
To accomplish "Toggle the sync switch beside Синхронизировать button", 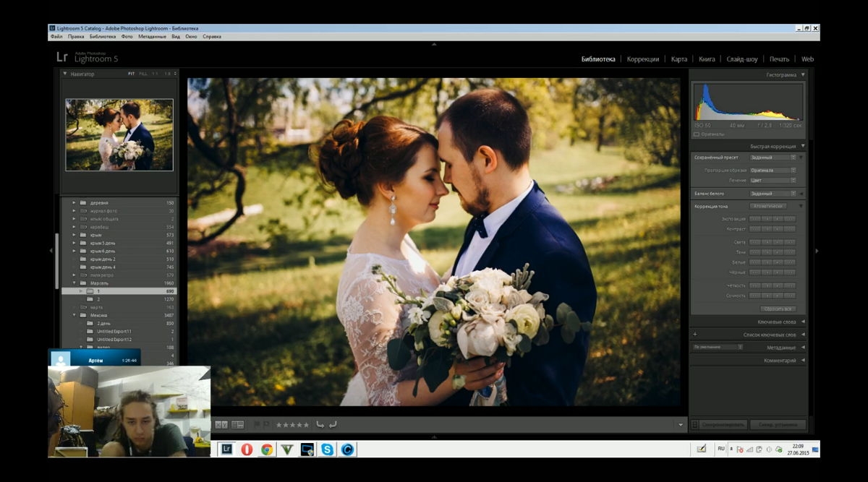I will click(x=695, y=425).
